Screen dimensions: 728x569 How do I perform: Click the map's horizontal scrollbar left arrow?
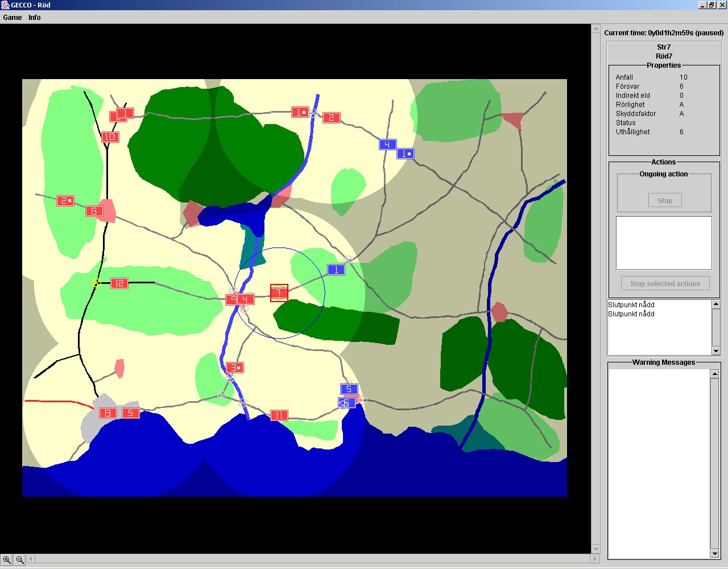pos(32,559)
